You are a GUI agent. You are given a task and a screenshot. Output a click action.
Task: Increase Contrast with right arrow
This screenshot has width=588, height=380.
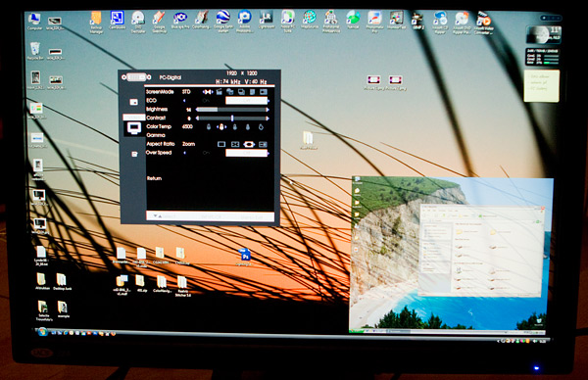point(268,119)
